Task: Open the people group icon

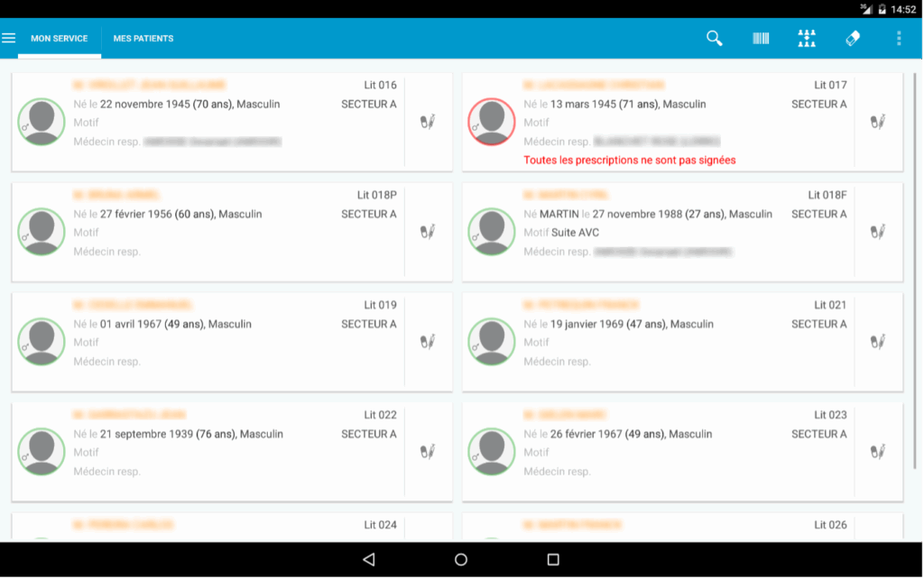Action: point(807,38)
